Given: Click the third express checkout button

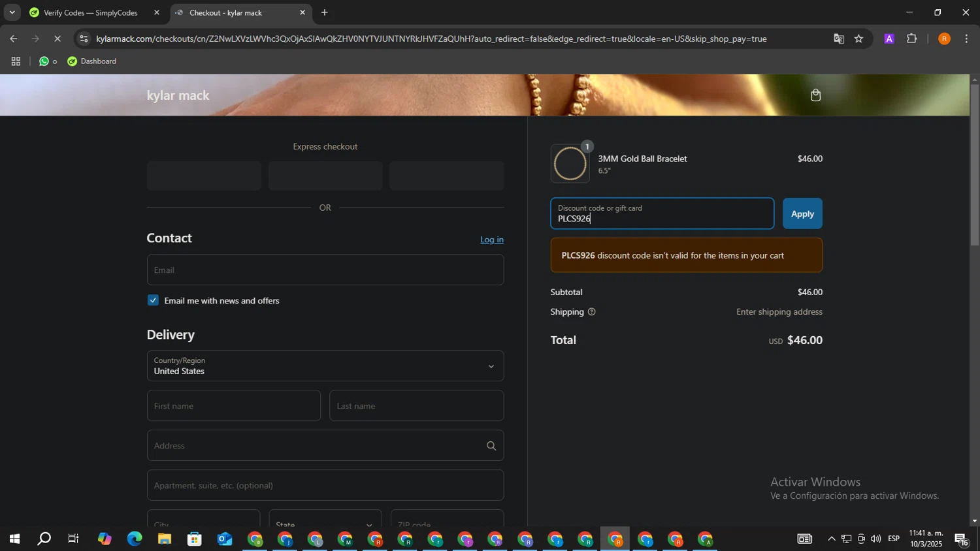Looking at the screenshot, I should tap(447, 176).
